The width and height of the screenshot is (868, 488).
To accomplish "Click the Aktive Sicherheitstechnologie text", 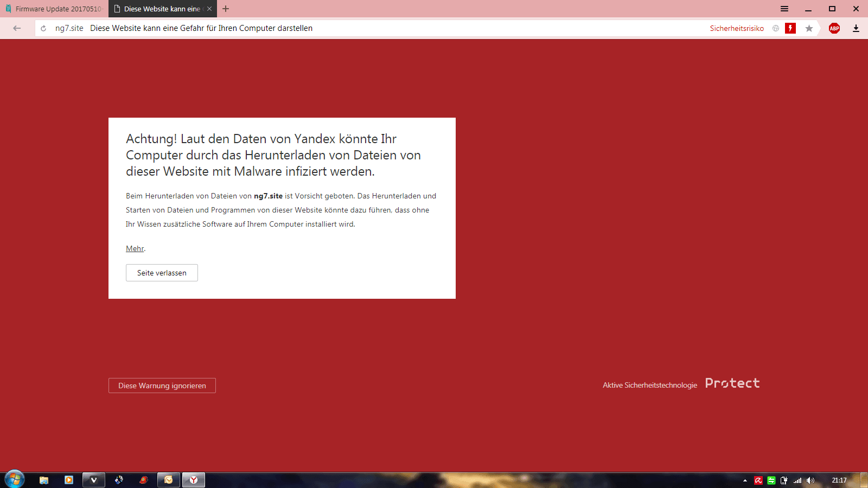I will 650,385.
